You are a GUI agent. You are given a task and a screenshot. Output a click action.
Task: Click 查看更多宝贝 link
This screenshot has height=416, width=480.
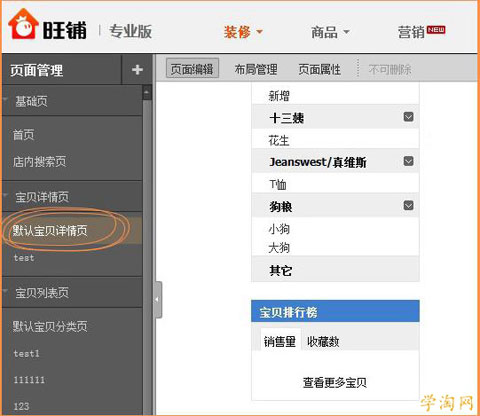(335, 382)
